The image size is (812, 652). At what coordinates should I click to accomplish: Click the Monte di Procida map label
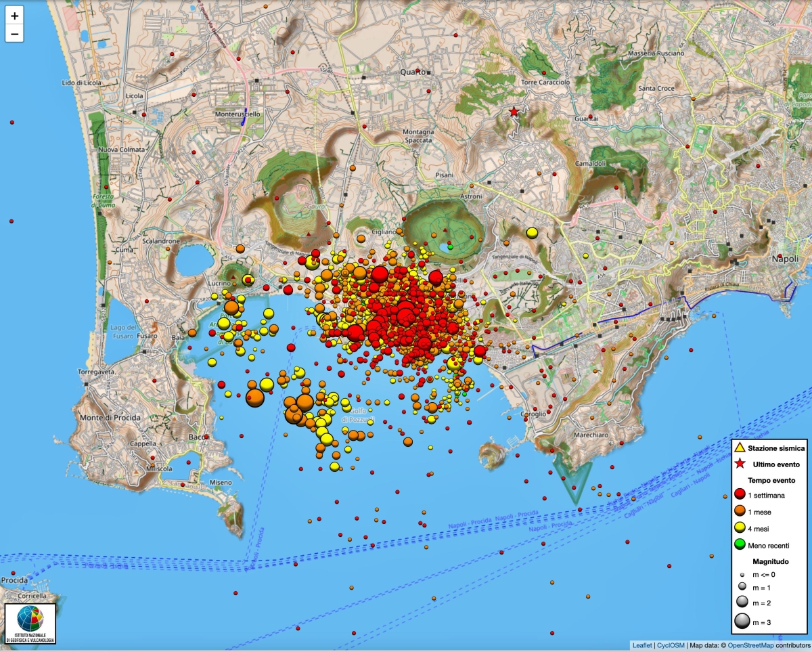pos(110,418)
